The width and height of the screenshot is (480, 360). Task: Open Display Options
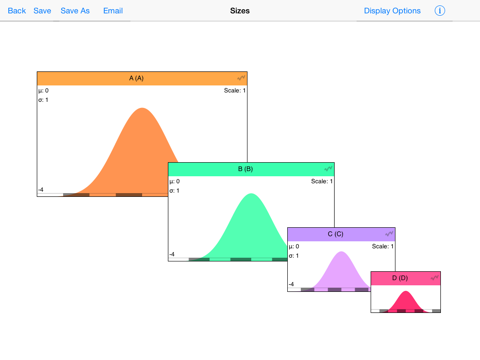tap(392, 11)
